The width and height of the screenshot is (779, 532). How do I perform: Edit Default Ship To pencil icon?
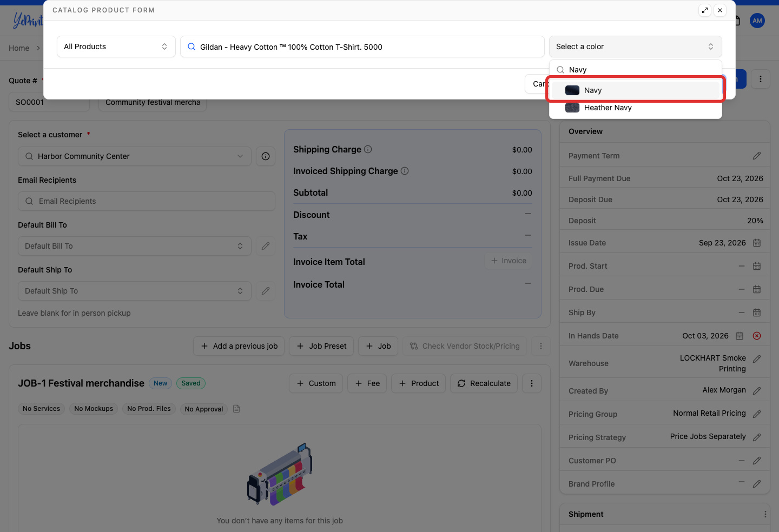tap(266, 291)
